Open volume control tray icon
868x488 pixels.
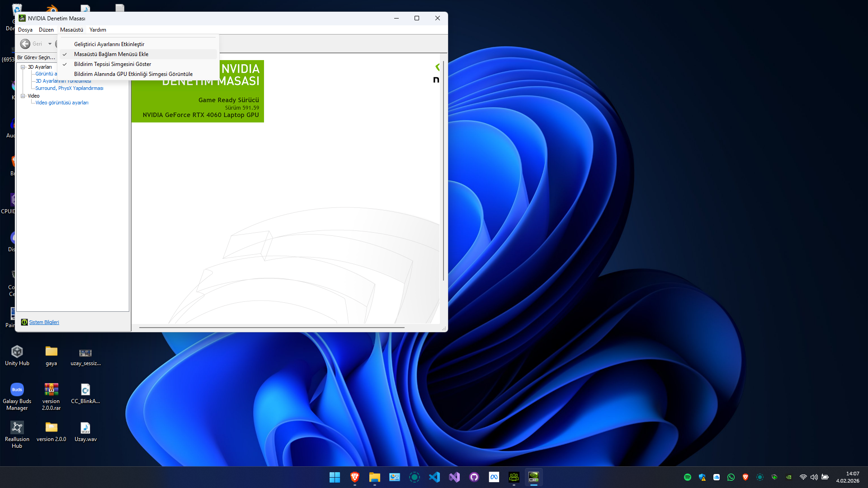click(814, 477)
